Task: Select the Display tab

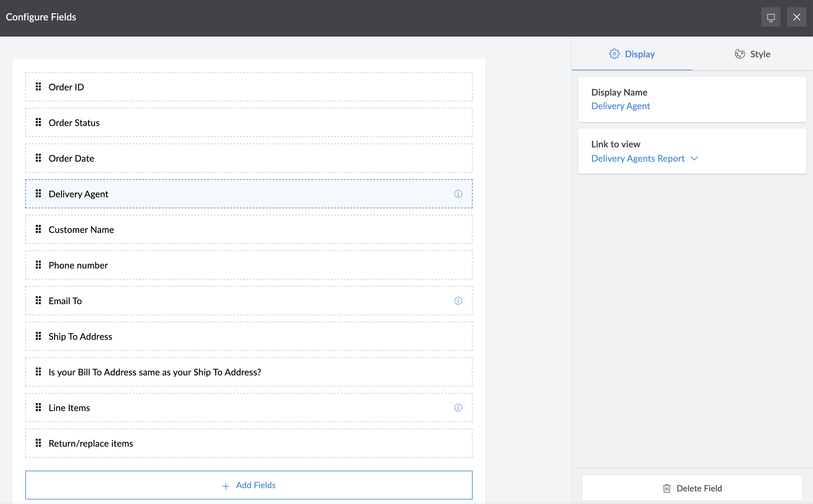Action: click(x=632, y=54)
